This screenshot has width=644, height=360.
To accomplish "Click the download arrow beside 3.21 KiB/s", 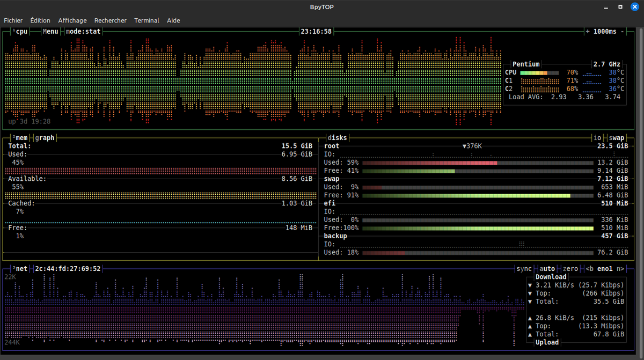I will click(530, 285).
